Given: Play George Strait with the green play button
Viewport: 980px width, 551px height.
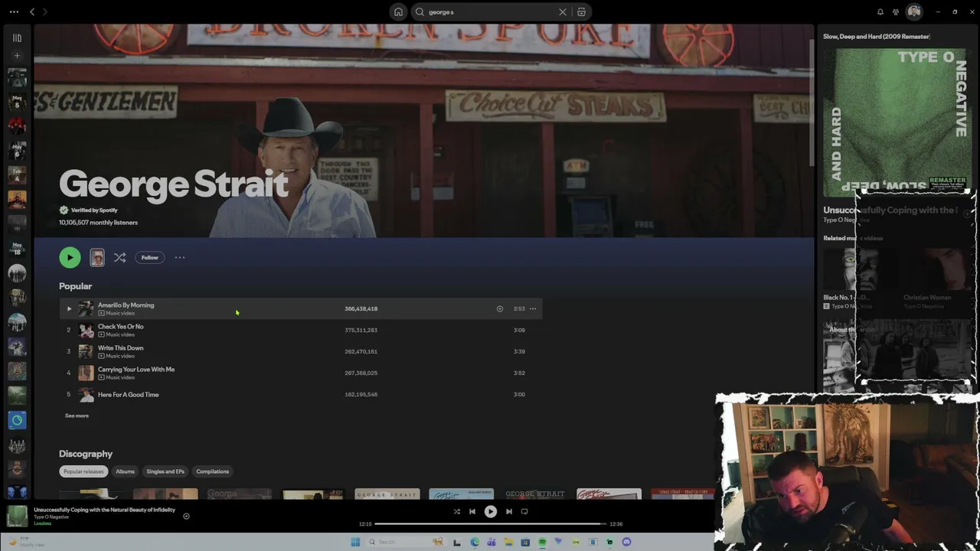Looking at the screenshot, I should [x=70, y=258].
